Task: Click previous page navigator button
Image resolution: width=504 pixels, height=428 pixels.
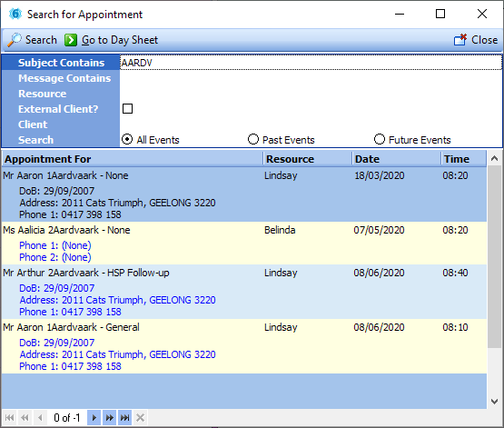Action: 25,418
